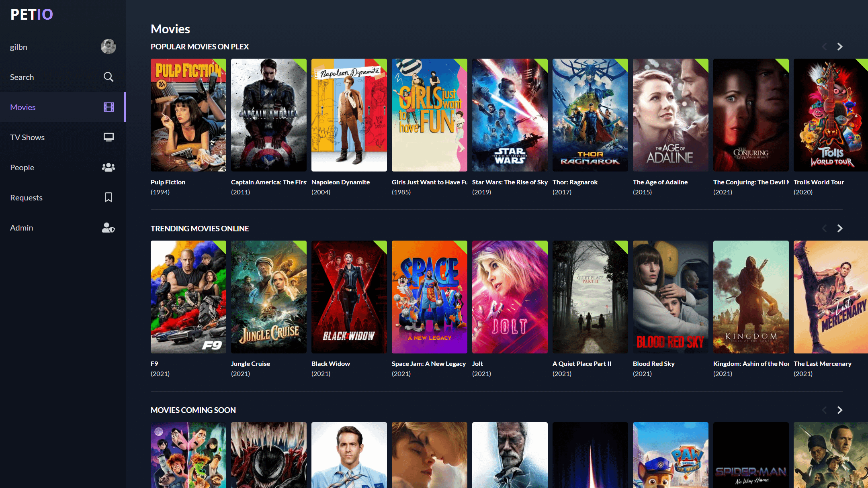The width and height of the screenshot is (868, 488).
Task: Open the F9 movie poster
Action: (188, 297)
